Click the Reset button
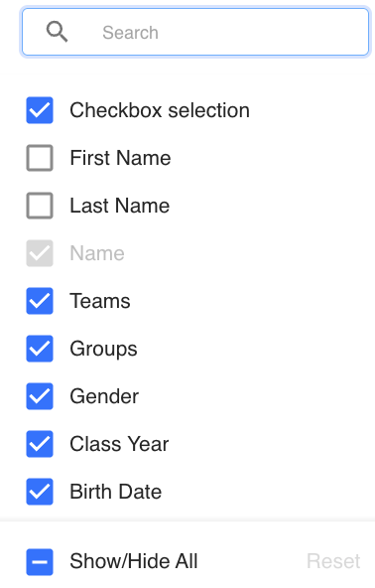The image size is (375, 588). point(333,561)
